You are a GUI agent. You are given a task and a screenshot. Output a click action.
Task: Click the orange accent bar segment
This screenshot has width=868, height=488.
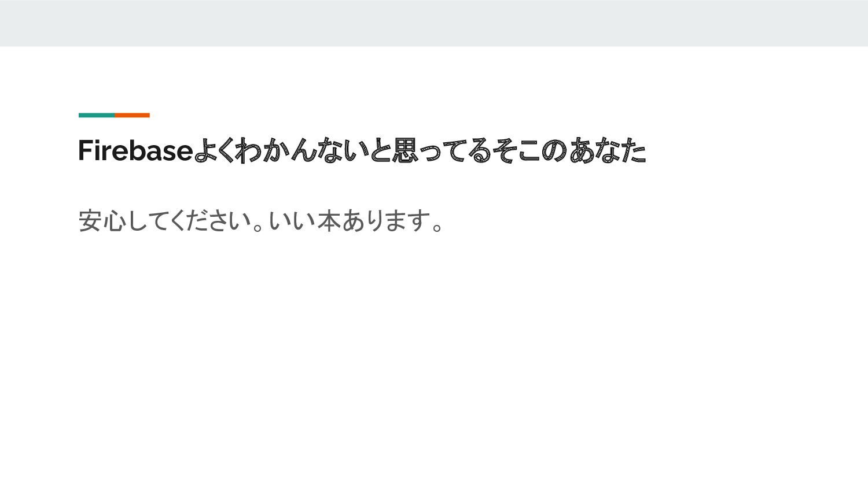pos(132,115)
